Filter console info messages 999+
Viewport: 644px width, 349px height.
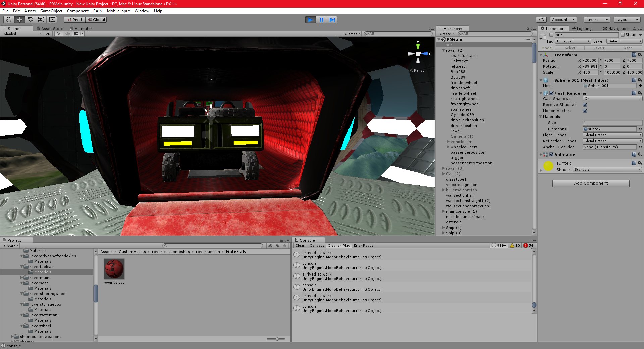point(499,245)
